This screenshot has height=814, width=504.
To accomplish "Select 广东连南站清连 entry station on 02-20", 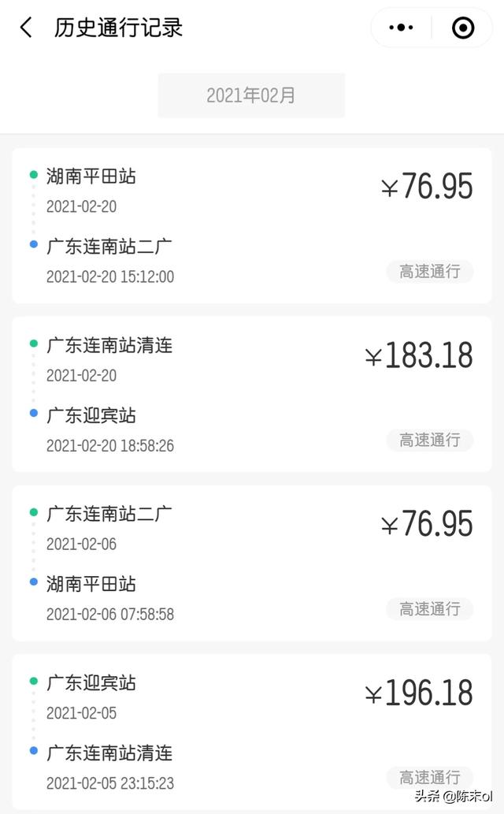I will click(109, 344).
